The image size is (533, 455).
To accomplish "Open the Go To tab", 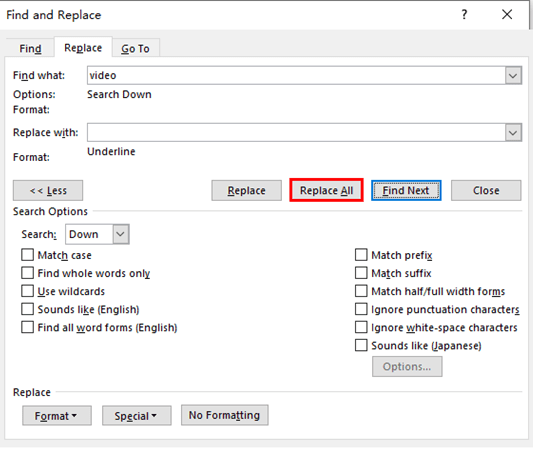I will 135,49.
